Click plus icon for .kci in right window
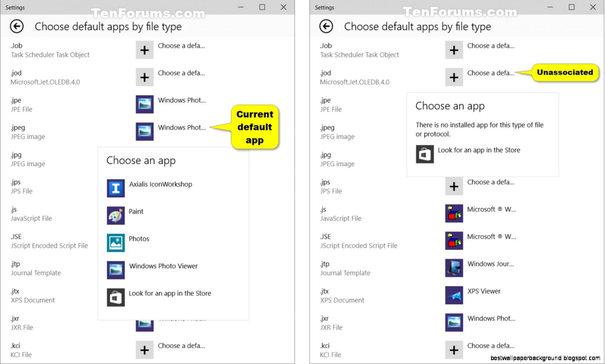 (x=454, y=350)
